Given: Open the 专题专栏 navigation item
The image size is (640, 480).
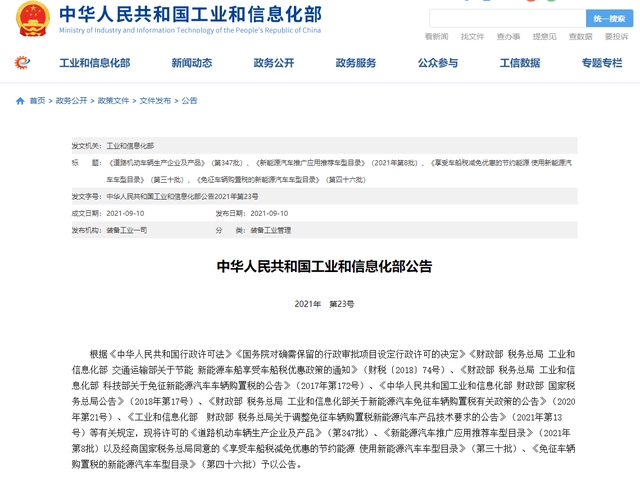Looking at the screenshot, I should [x=601, y=63].
